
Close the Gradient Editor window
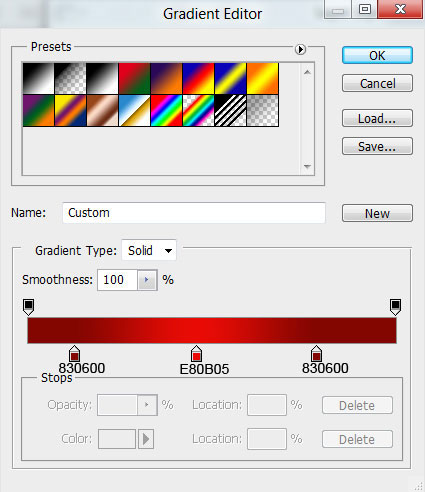400,9
